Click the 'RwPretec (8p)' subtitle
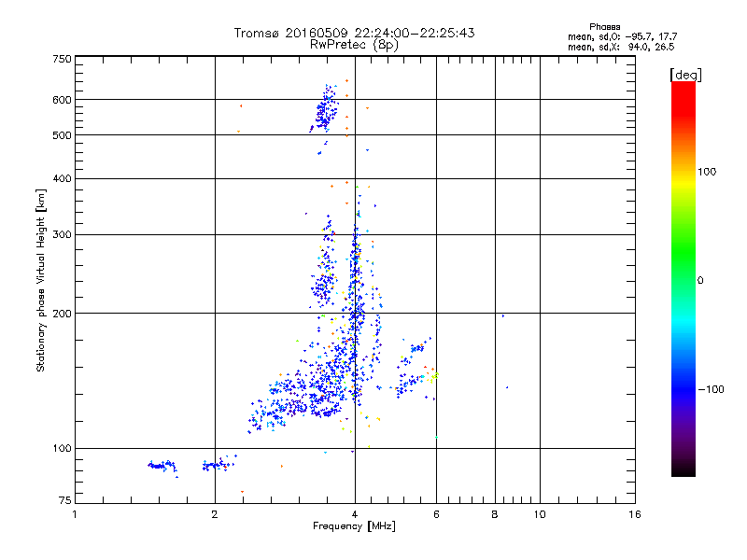This screenshot has width=747, height=560. [x=354, y=45]
